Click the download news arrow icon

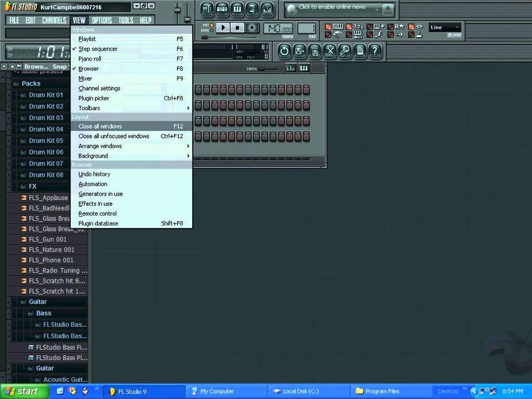pyautogui.click(x=387, y=10)
